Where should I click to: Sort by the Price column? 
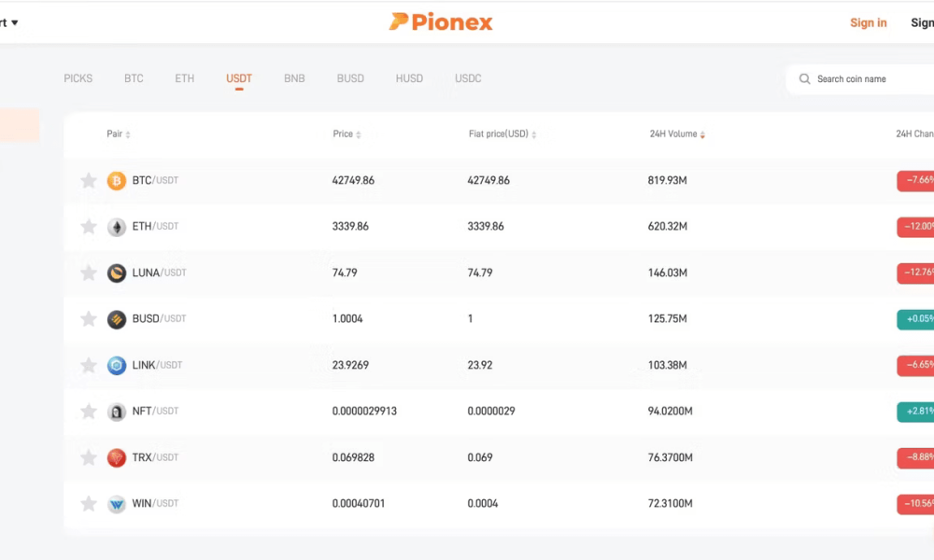click(x=347, y=133)
